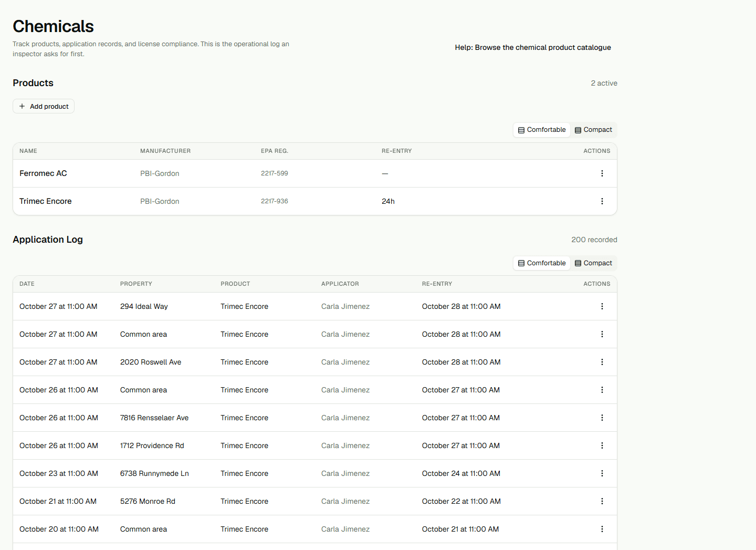Switch Products table to Compact density
Image resolution: width=756 pixels, height=550 pixels.
tap(593, 130)
